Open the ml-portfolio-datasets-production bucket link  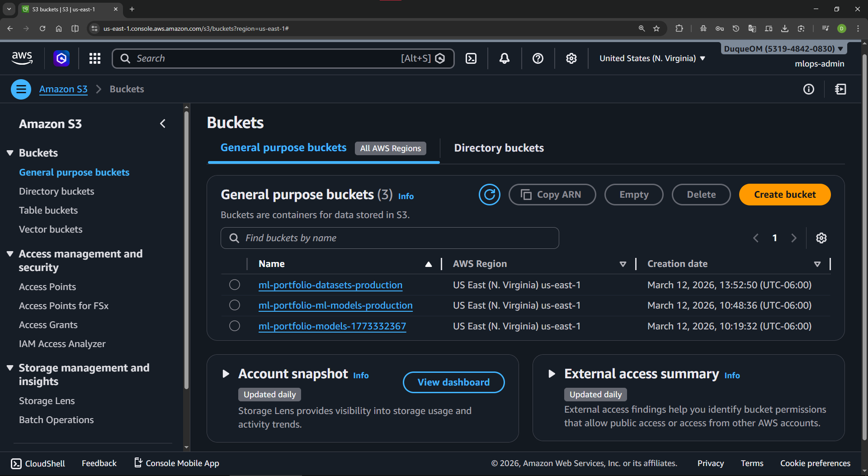[330, 285]
